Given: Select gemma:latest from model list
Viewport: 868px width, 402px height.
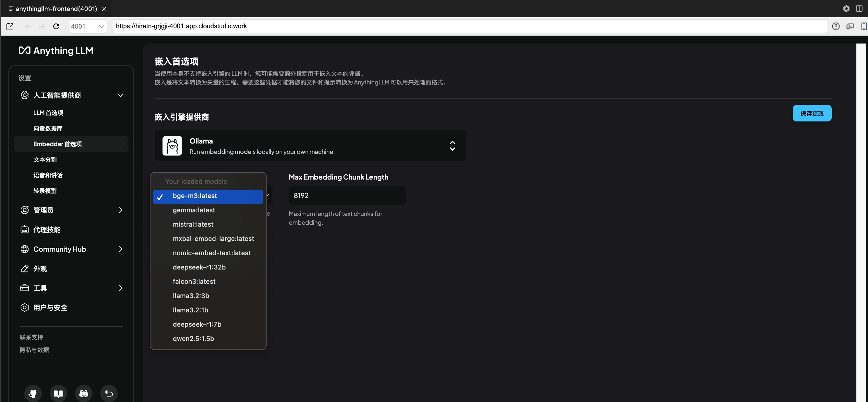Looking at the screenshot, I should click(x=194, y=210).
